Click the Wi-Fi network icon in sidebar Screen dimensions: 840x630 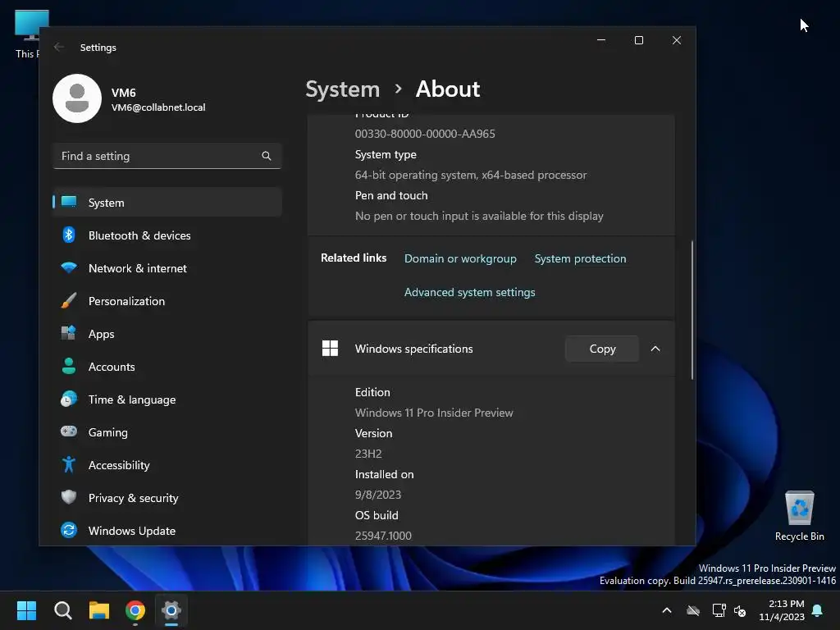click(69, 267)
